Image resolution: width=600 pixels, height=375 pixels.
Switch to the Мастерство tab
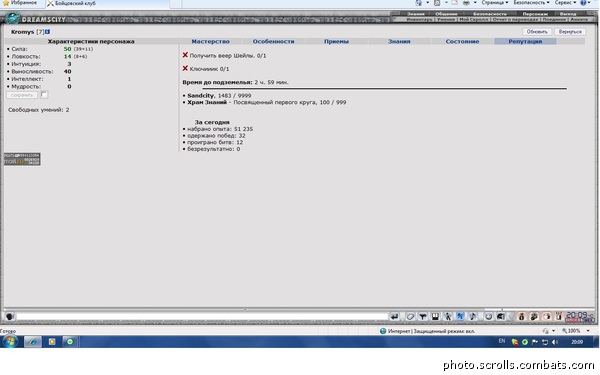210,41
